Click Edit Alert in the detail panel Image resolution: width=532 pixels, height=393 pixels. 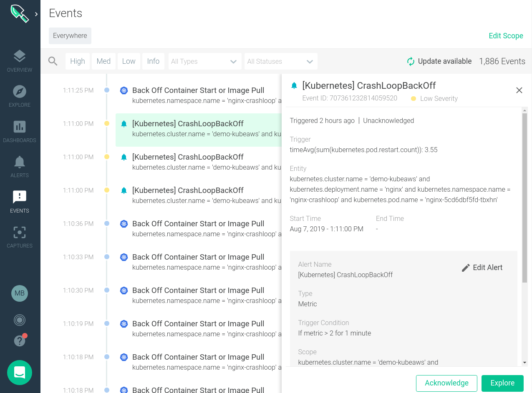[482, 268]
